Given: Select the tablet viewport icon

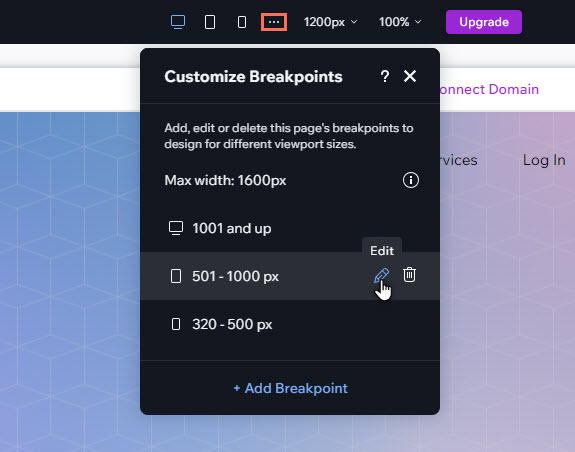Looking at the screenshot, I should (210, 22).
